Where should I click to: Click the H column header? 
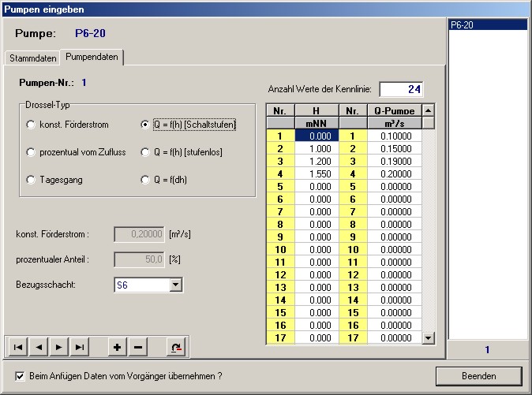317,110
